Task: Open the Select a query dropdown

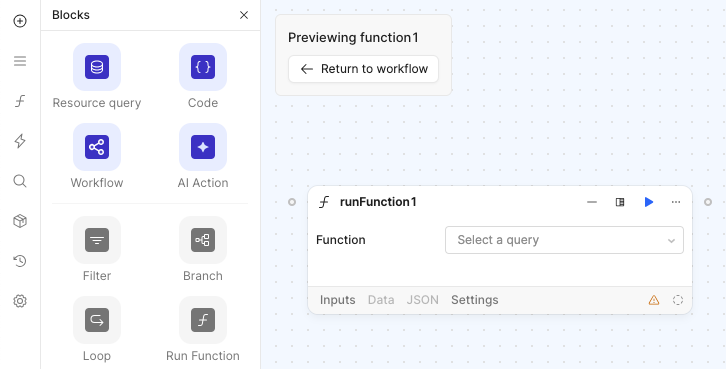Action: 564,240
